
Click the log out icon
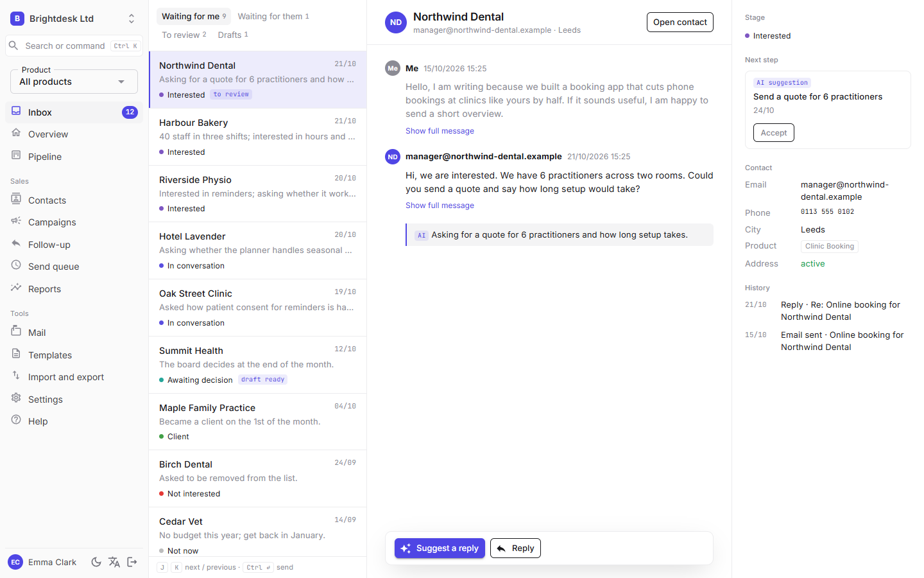pos(132,562)
